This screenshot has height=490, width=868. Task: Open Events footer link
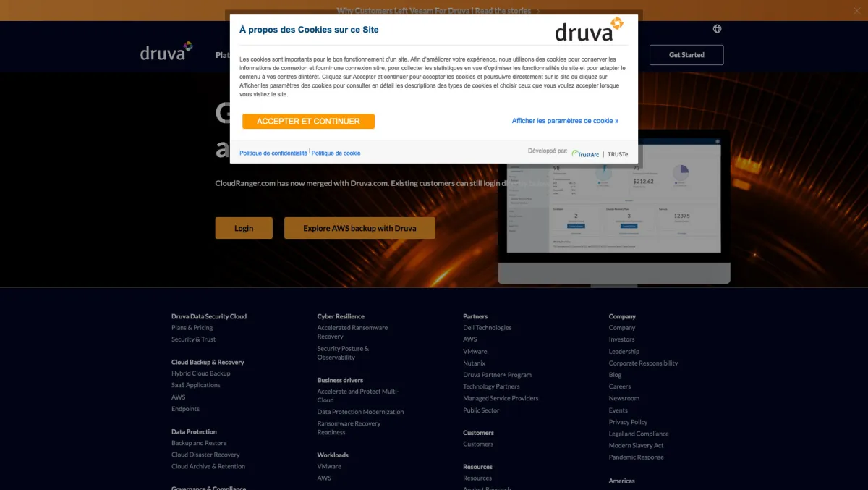pyautogui.click(x=618, y=410)
